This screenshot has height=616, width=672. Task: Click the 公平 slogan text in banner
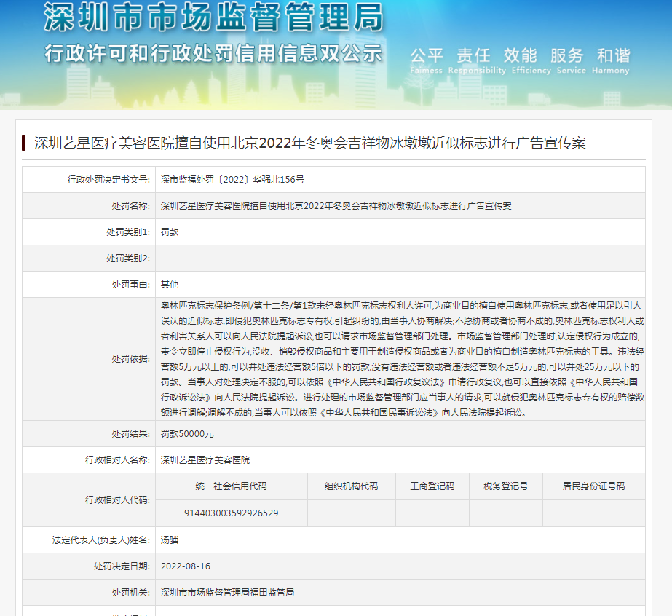(427, 56)
